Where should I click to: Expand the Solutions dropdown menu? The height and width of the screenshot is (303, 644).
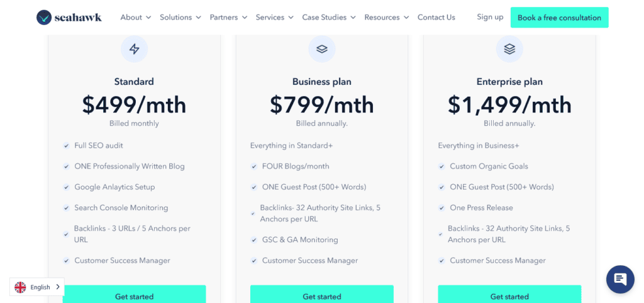point(180,18)
